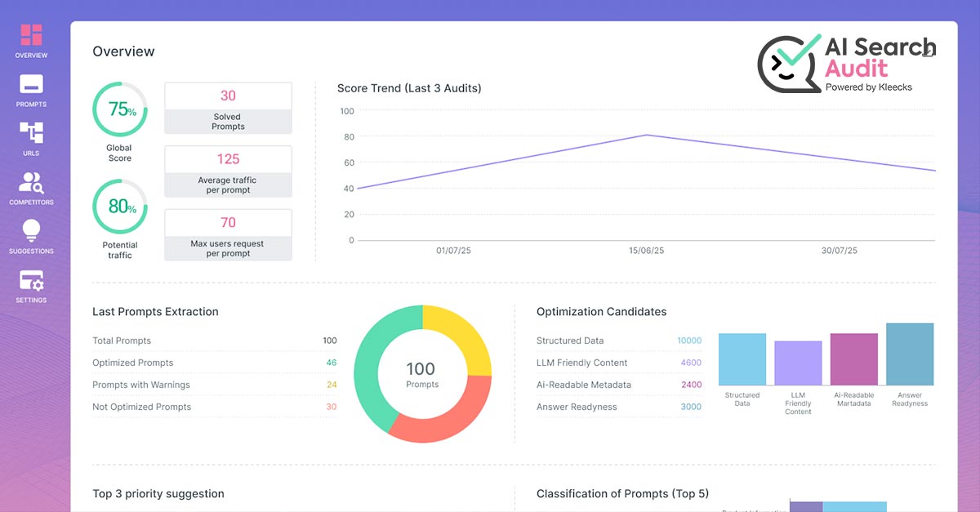The image size is (980, 512).
Task: Click the Solved Prompts metric card
Action: pos(228,107)
